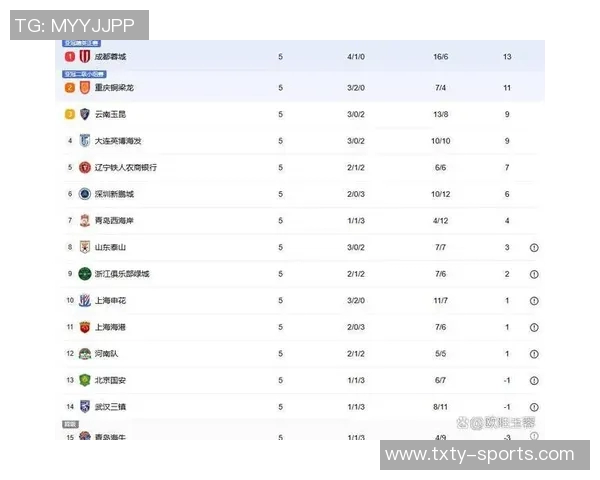Click the Shanghai Shenhua (上海申花) team crest
Image resolution: width=600 pixels, height=480 pixels.
tap(84, 300)
